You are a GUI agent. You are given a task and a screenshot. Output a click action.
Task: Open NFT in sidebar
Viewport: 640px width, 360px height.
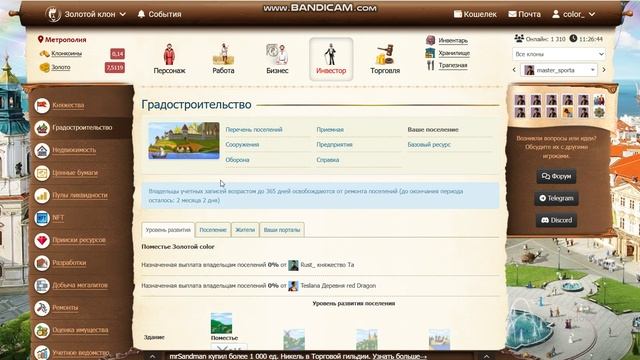coord(58,218)
